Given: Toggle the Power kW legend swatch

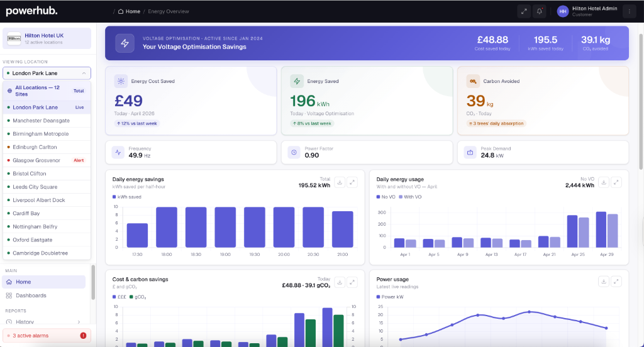Looking at the screenshot, I should pyautogui.click(x=378, y=297).
